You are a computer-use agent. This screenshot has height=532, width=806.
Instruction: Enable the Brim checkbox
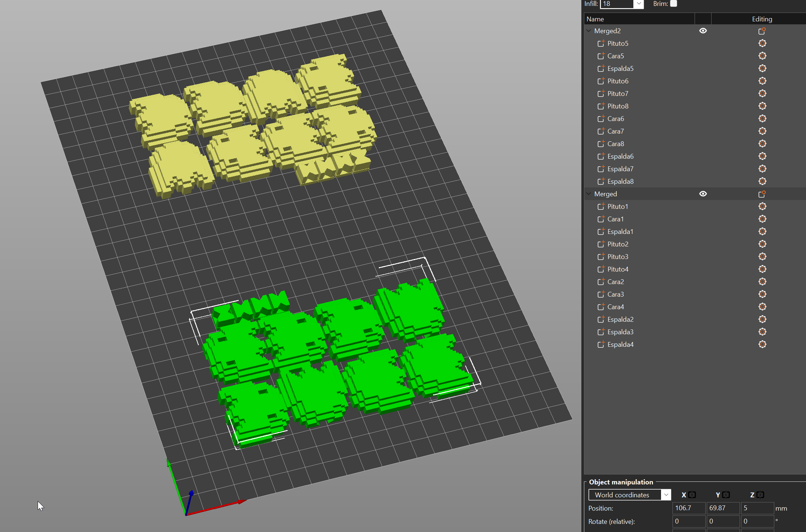coord(673,3)
